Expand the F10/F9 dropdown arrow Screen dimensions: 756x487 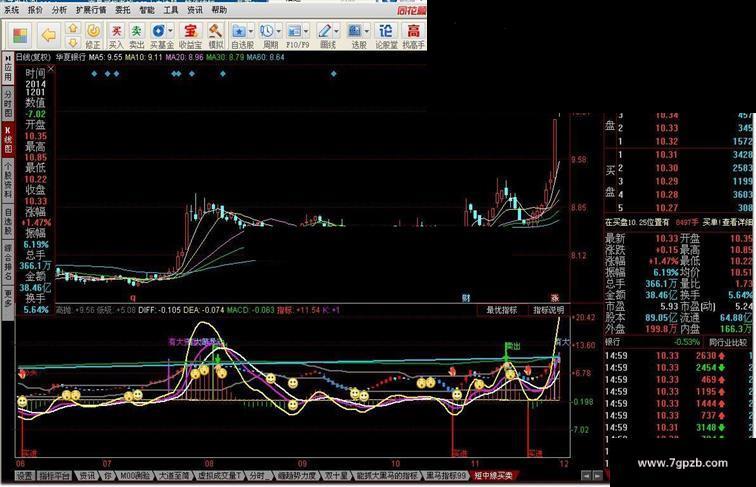tap(306, 31)
